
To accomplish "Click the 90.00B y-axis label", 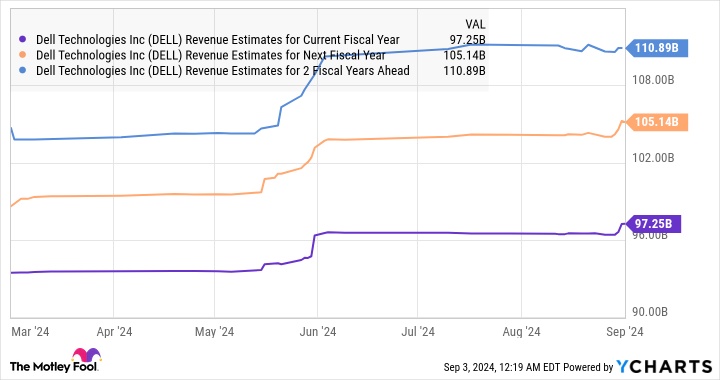I will pyautogui.click(x=650, y=312).
